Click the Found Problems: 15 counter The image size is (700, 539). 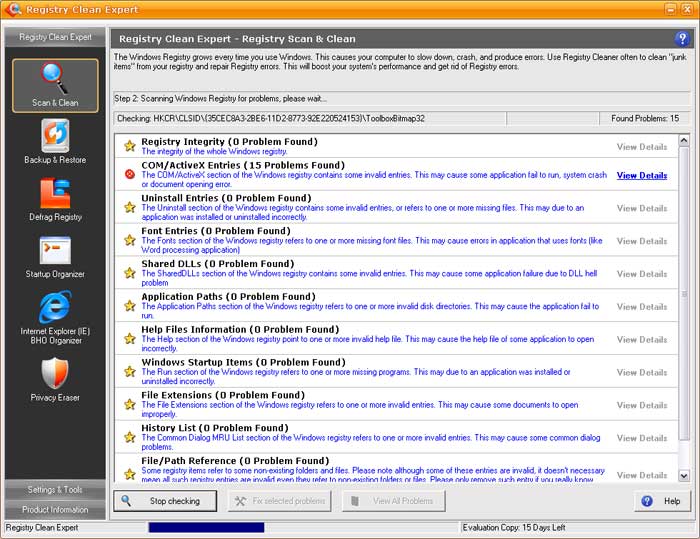pos(645,118)
